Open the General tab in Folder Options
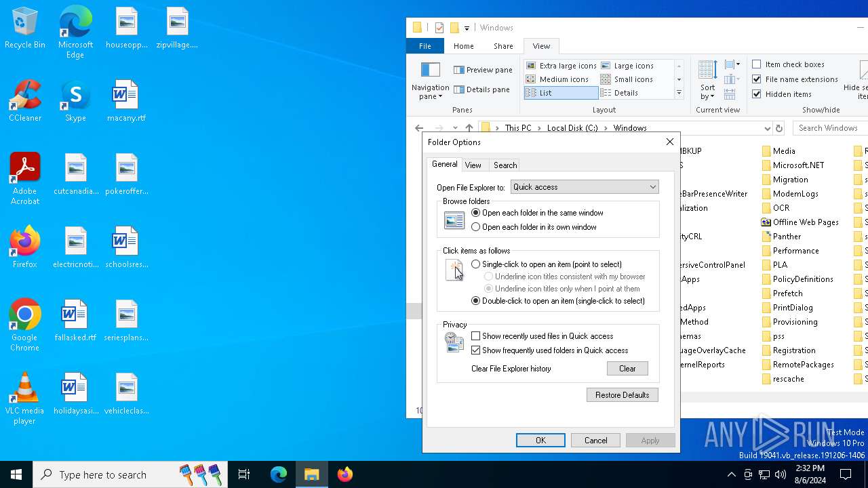This screenshot has height=488, width=868. click(445, 164)
